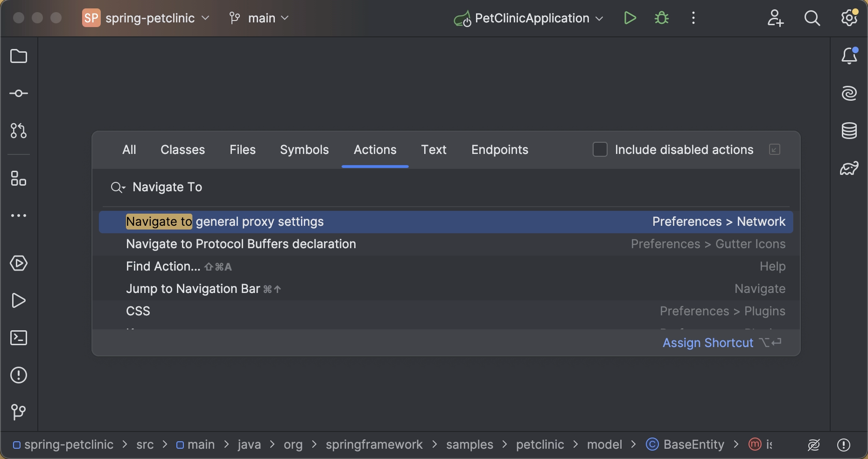Open the AI Assistant panel
The image size is (868, 459).
coord(850,93)
